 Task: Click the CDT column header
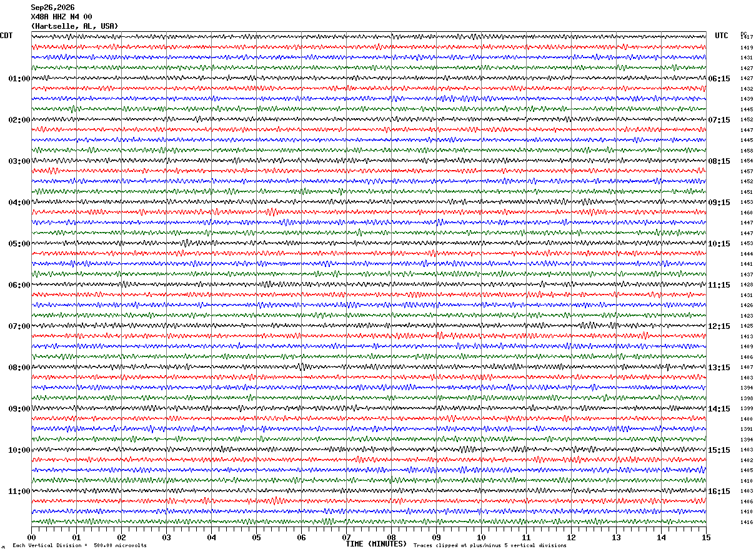[x=6, y=36]
